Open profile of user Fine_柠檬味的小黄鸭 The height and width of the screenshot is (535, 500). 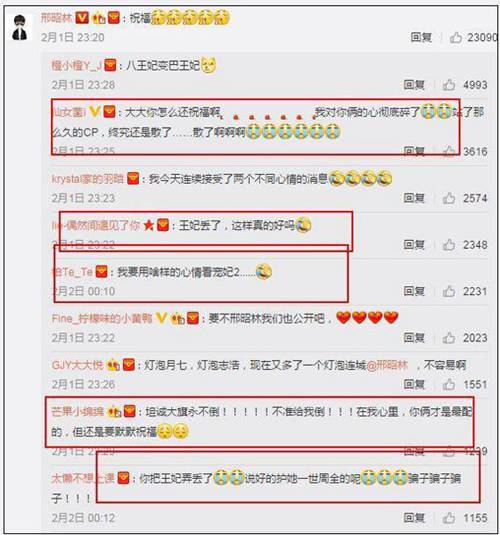coord(102,319)
